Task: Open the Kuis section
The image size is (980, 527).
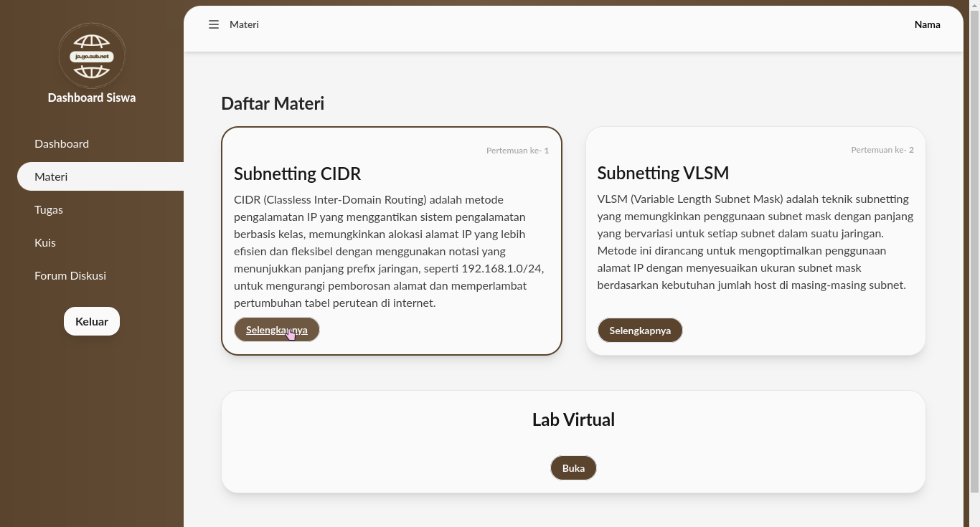Action: click(x=45, y=242)
